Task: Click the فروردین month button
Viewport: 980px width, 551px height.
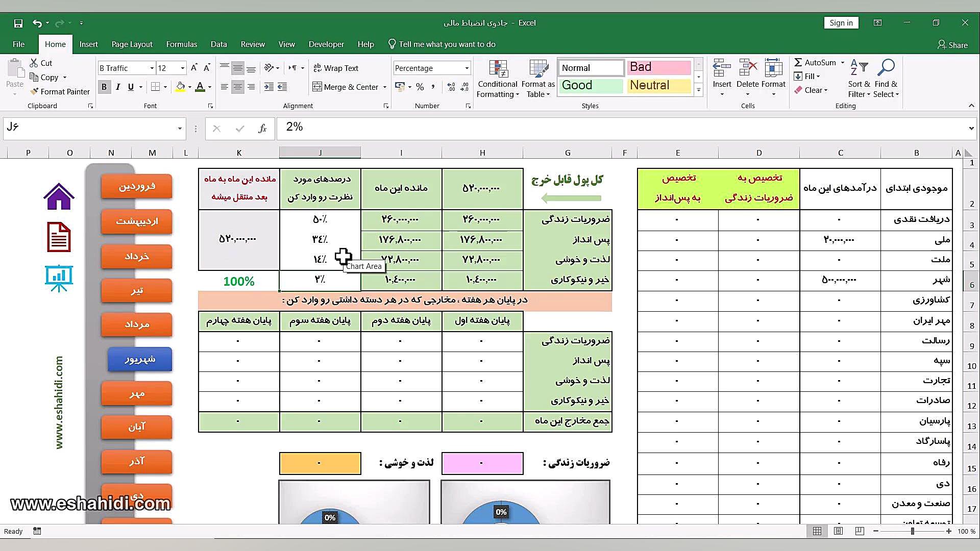Action: [137, 186]
